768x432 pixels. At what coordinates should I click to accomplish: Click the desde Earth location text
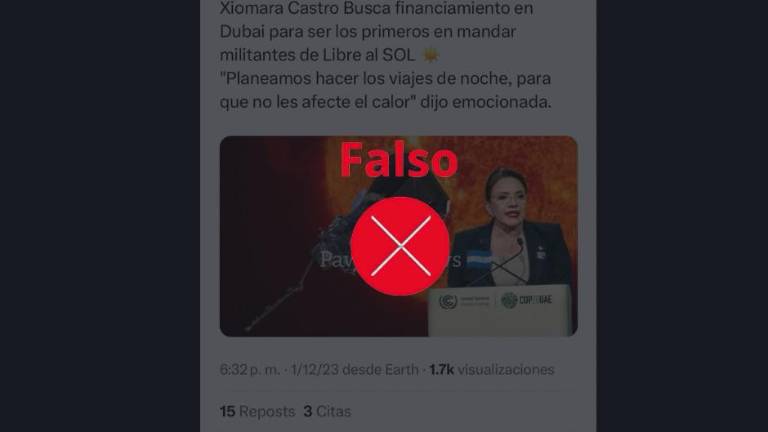[380, 369]
